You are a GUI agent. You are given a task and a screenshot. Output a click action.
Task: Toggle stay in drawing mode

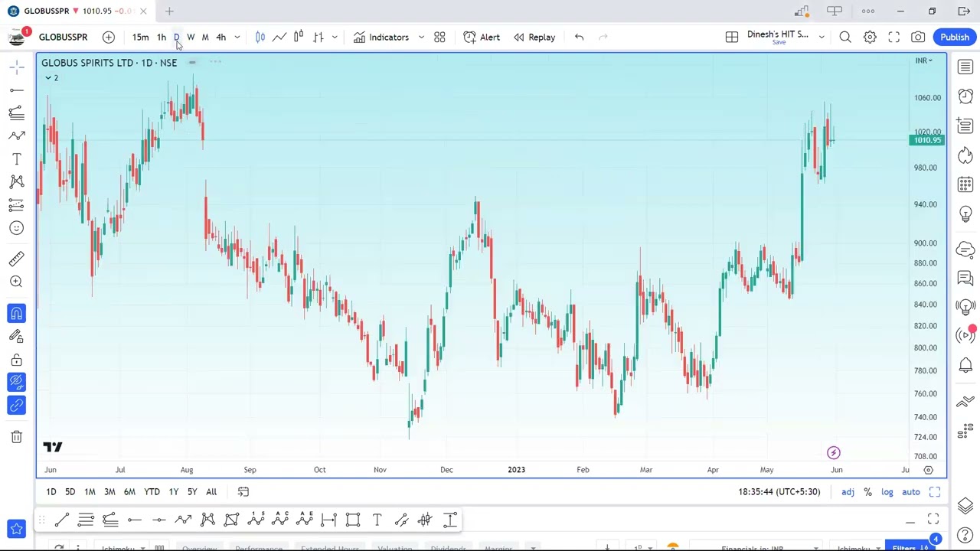coord(16,336)
